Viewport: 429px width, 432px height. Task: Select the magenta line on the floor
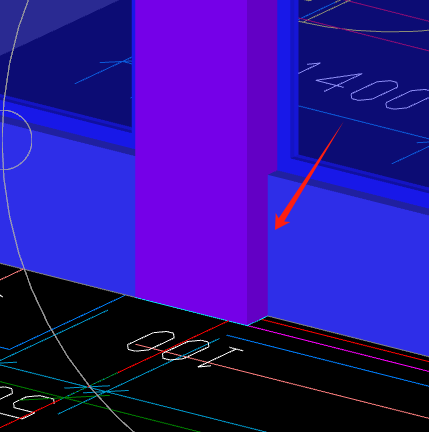click(x=338, y=349)
